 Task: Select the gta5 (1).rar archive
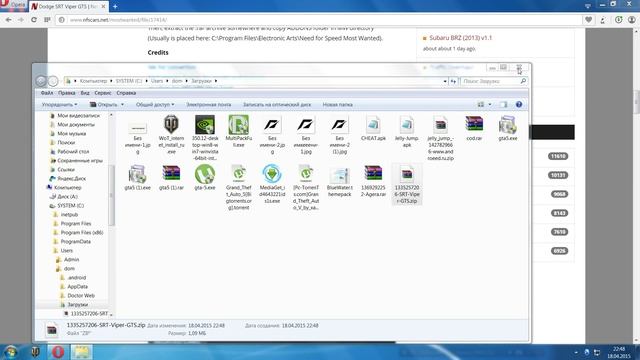pos(171,174)
